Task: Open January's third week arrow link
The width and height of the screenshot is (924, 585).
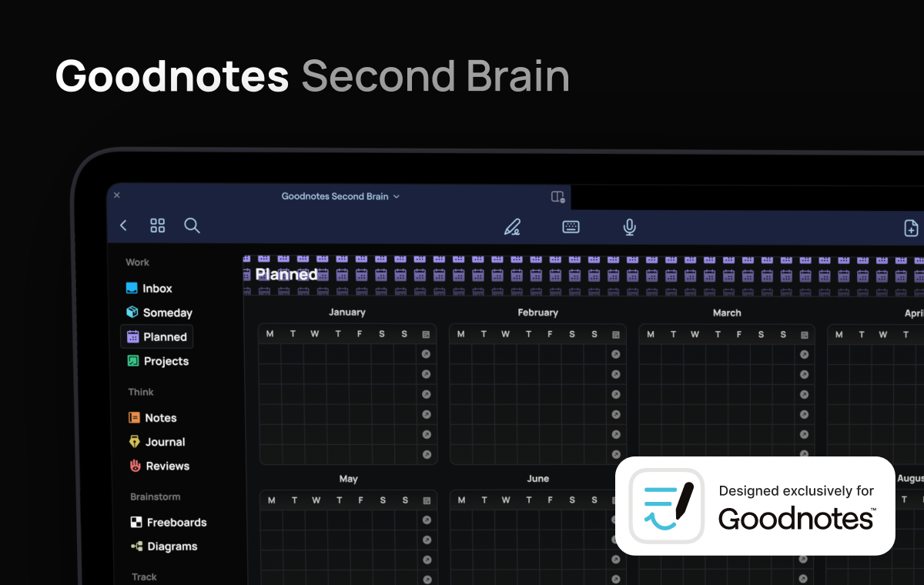Action: [427, 395]
